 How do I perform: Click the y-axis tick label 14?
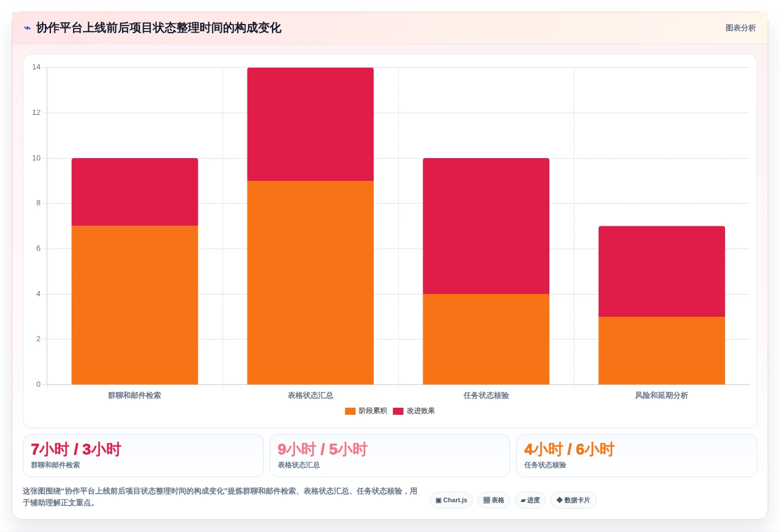point(37,67)
